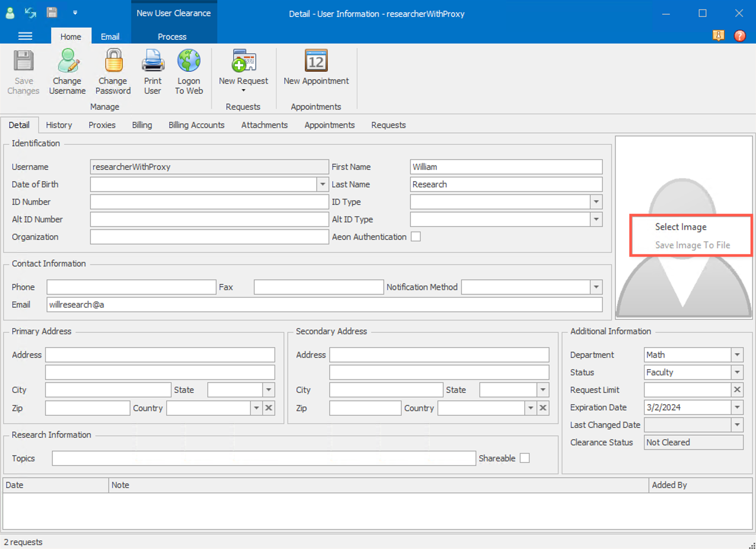
Task: Expand the ID Type dropdown
Action: pyautogui.click(x=596, y=202)
